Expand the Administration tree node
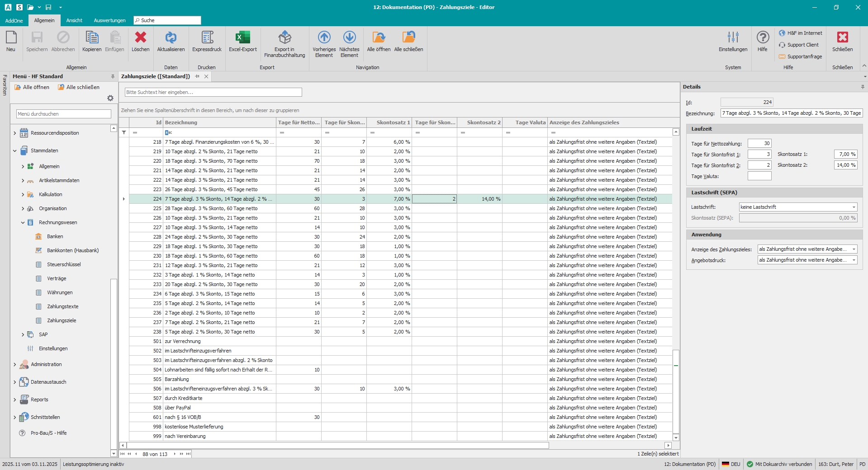The width and height of the screenshot is (868, 470). click(x=14, y=365)
